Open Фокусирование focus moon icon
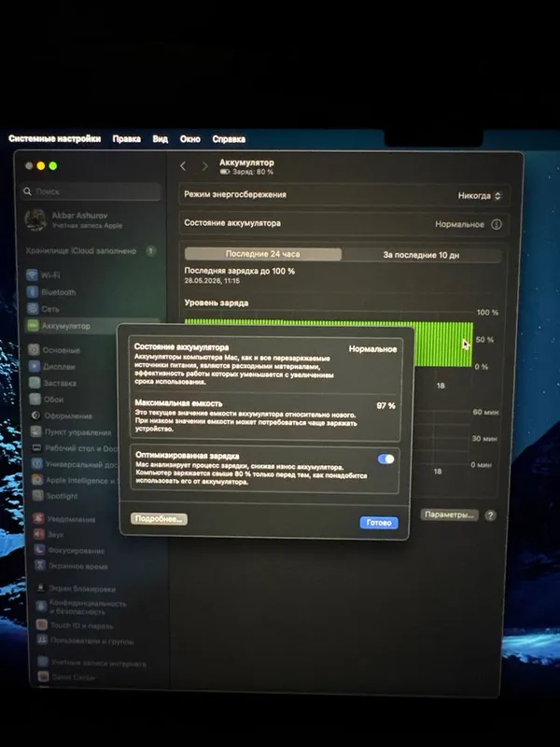Image resolution: width=560 pixels, height=747 pixels. pyautogui.click(x=39, y=550)
